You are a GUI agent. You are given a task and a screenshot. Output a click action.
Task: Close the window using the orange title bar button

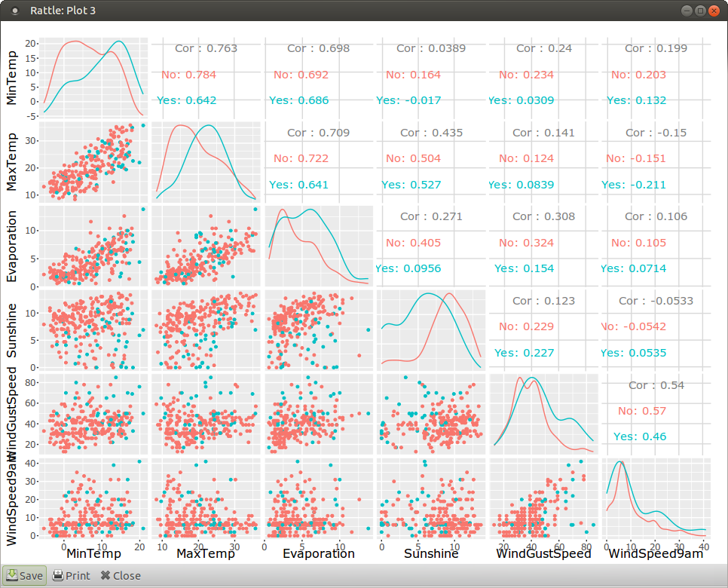(714, 11)
